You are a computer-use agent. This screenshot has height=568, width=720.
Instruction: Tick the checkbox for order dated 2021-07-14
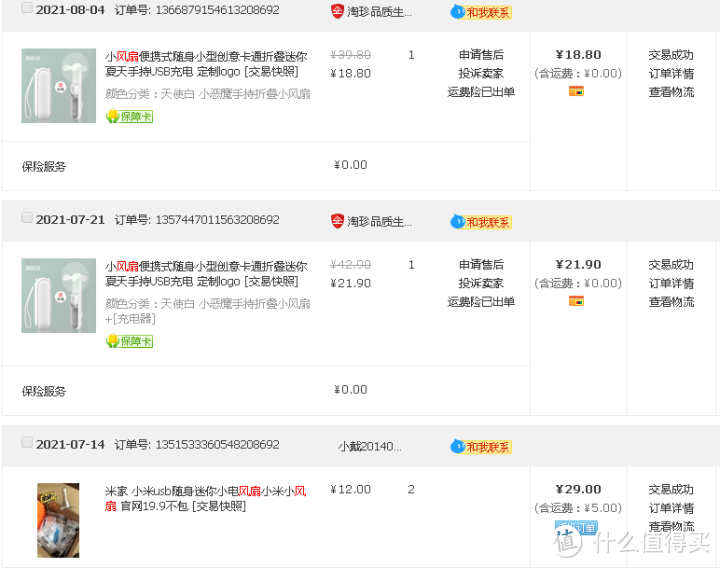[x=27, y=442]
